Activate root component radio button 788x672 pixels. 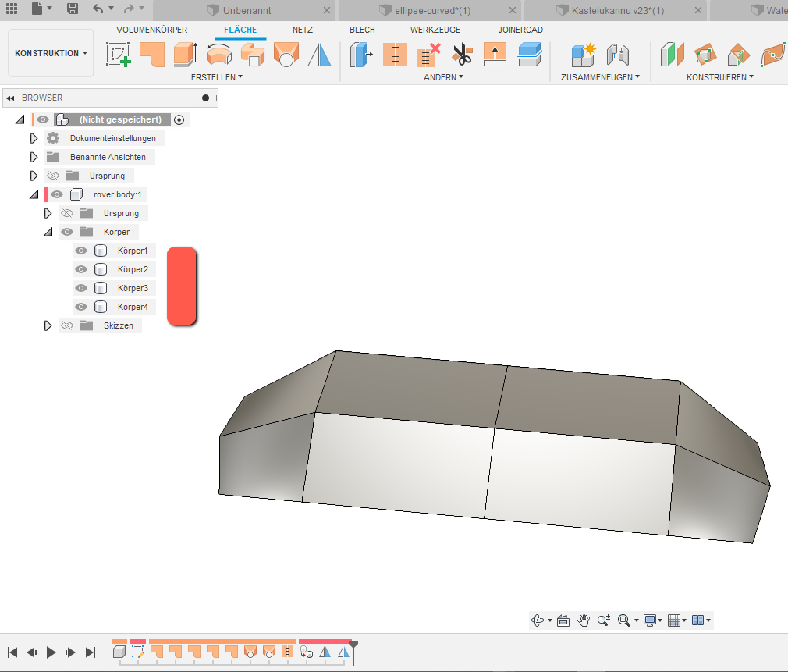pos(179,119)
